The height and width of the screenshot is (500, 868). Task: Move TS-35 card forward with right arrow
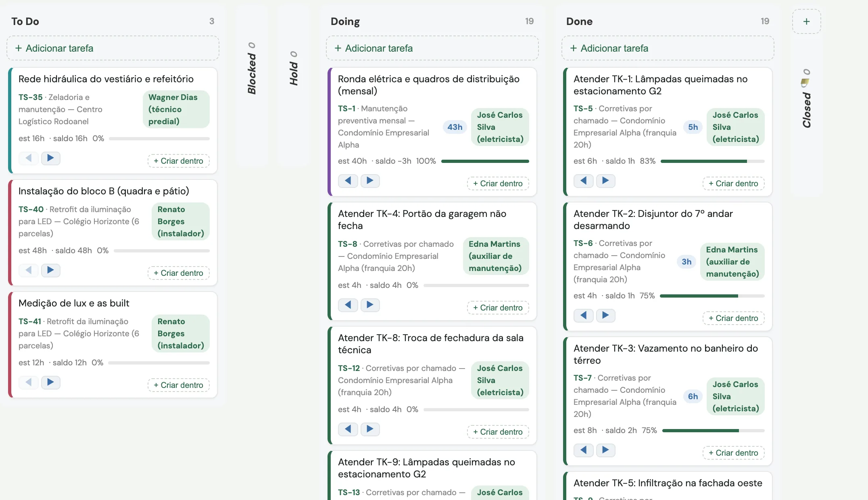(50, 158)
